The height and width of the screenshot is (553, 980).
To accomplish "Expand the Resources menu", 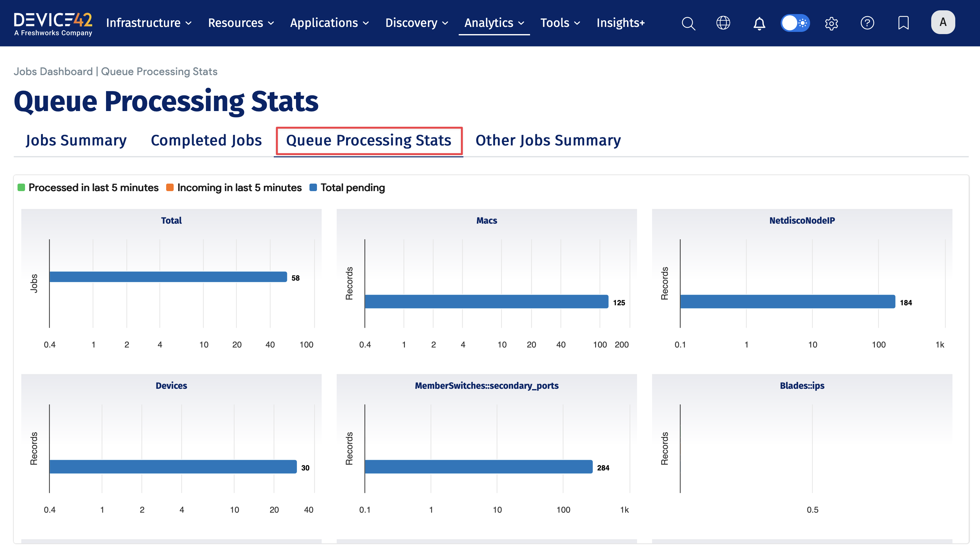I will pyautogui.click(x=241, y=23).
